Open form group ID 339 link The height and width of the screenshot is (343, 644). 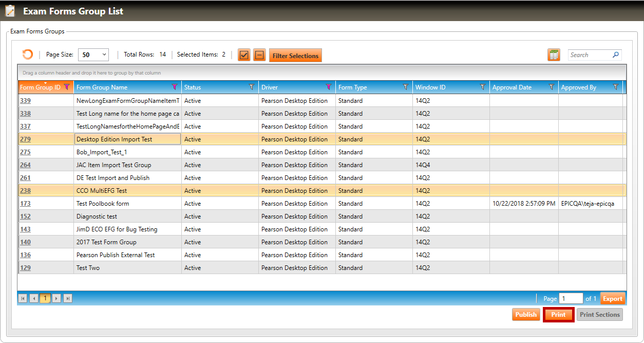25,101
